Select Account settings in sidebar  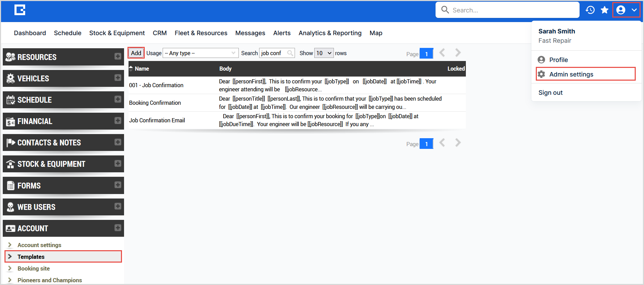click(39, 245)
